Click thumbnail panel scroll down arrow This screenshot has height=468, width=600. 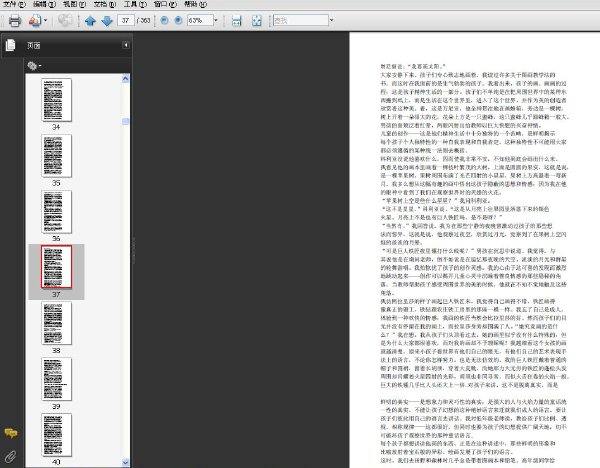click(126, 462)
